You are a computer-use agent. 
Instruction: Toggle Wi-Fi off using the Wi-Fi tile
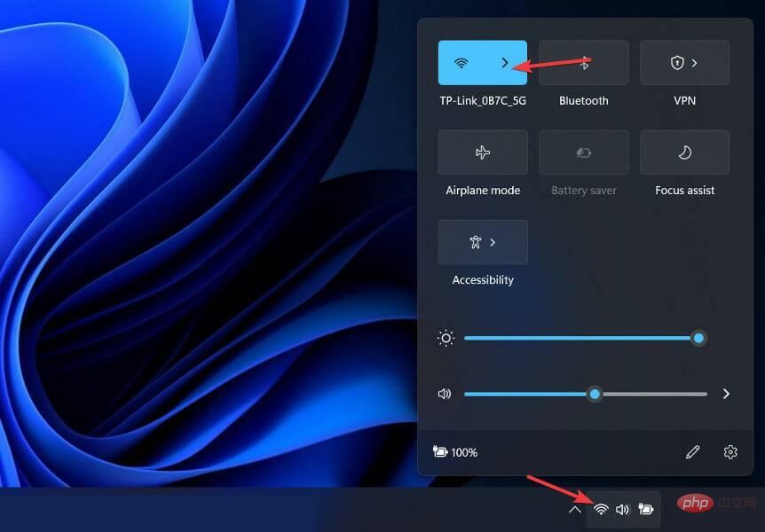[x=461, y=63]
